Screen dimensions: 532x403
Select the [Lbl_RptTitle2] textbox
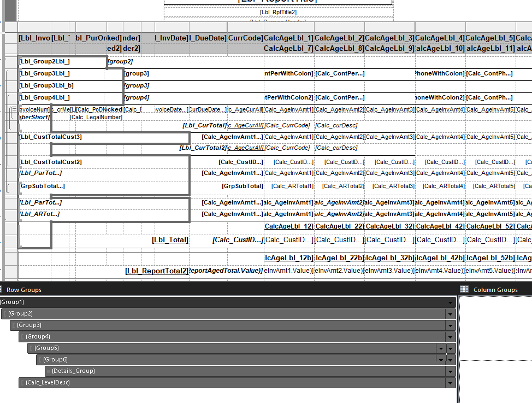pyautogui.click(x=278, y=12)
